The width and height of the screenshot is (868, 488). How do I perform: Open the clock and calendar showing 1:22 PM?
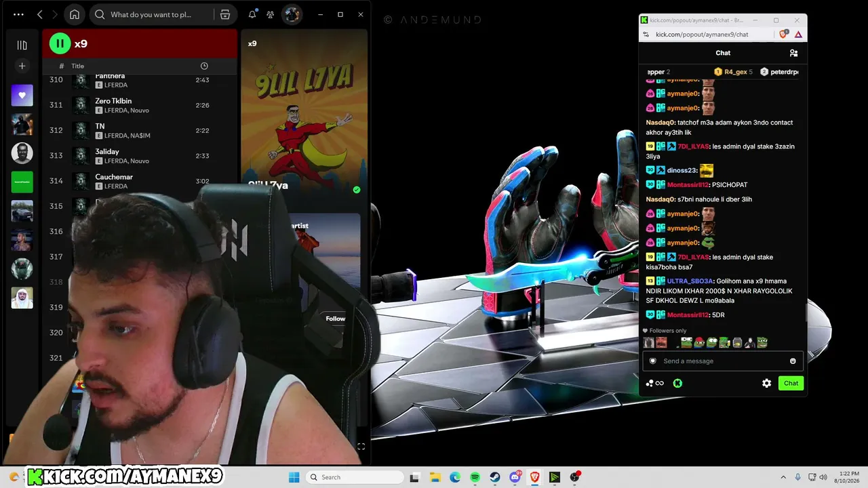848,477
